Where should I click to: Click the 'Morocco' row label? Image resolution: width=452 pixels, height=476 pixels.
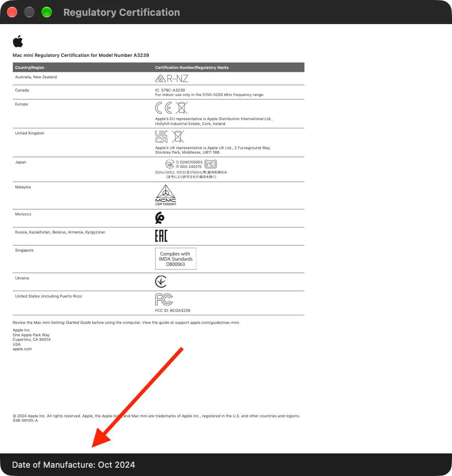[x=23, y=214]
